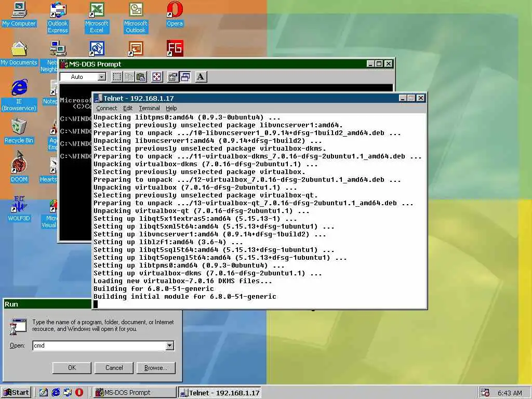Open the Terminal menu in Telnet
Viewport: 532px width, 399px height.
pyautogui.click(x=149, y=108)
